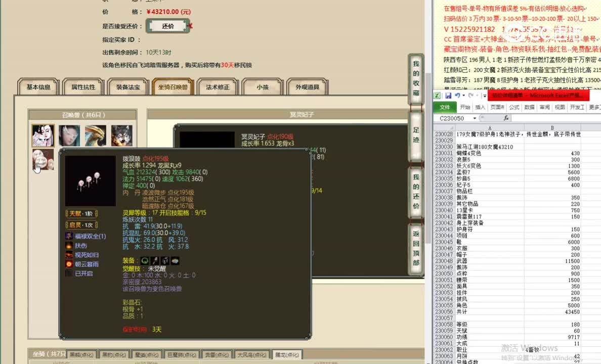Select mount tab 大风鸟(点化)
The image size is (601, 364).
(x=251, y=355)
